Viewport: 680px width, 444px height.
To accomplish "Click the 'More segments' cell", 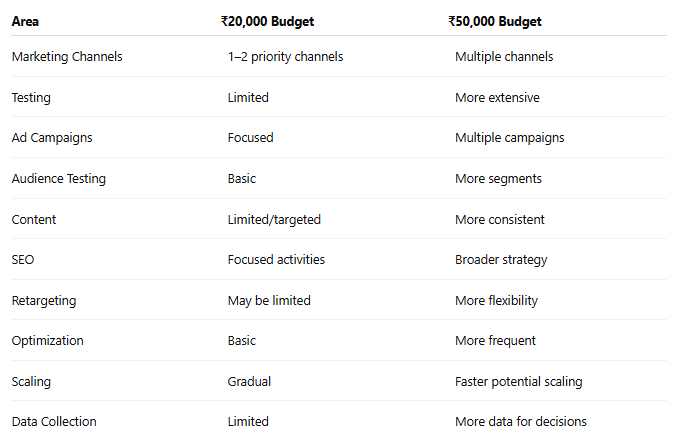I will pyautogui.click(x=498, y=179).
